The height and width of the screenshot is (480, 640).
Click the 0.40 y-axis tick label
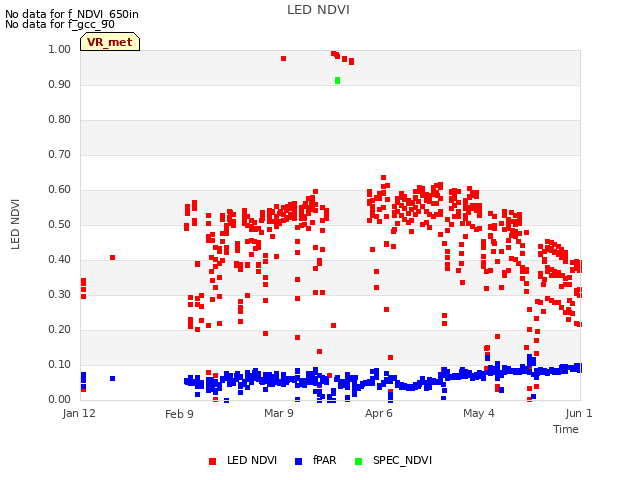click(60, 260)
